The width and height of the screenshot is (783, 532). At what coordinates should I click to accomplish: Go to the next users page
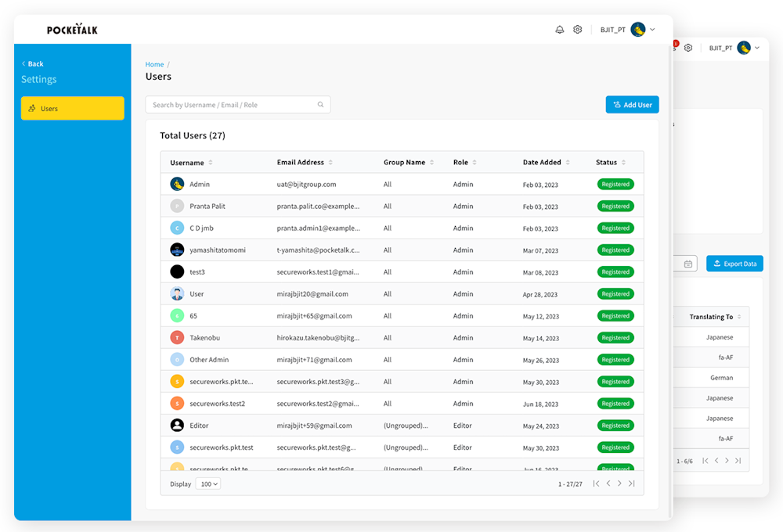(619, 483)
